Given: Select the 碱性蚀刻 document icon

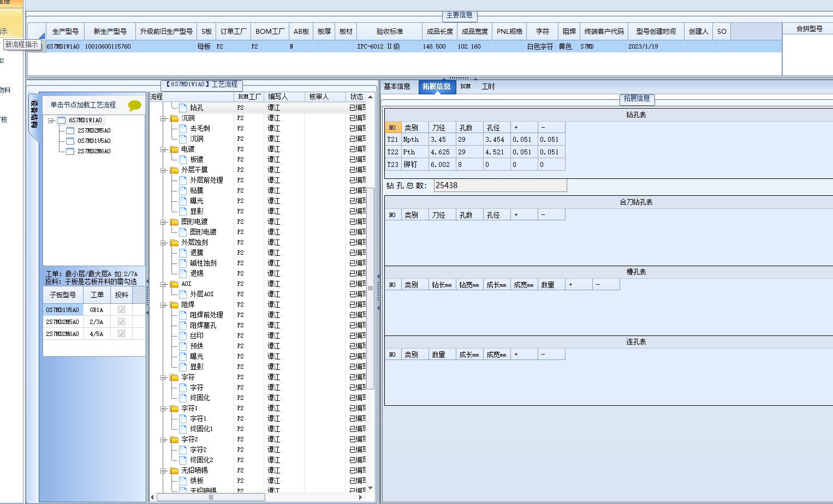Looking at the screenshot, I should [183, 263].
